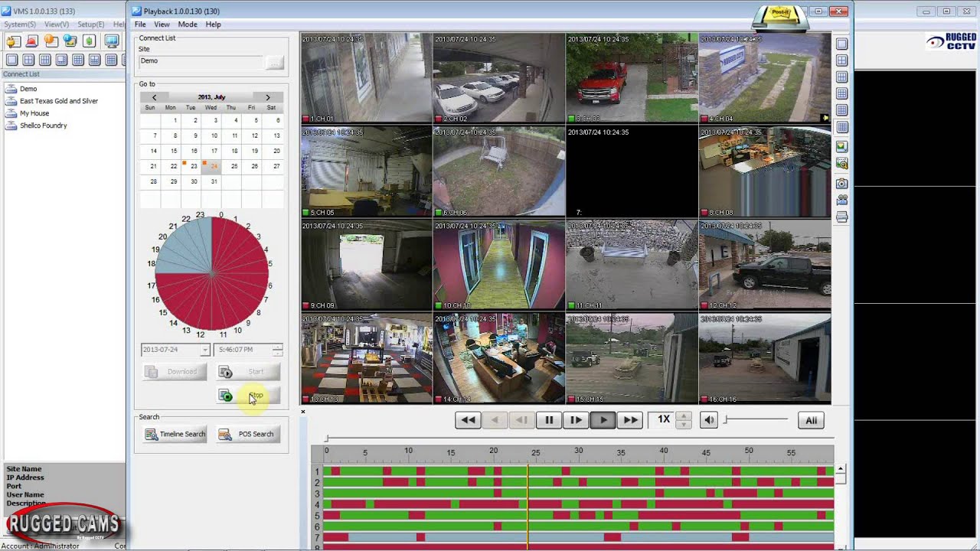The image size is (980, 551).
Task: Click the step-forward frame button
Action: click(576, 419)
